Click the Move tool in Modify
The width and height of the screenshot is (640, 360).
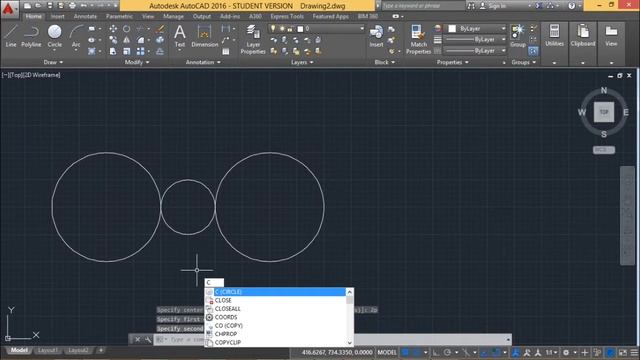(113, 29)
